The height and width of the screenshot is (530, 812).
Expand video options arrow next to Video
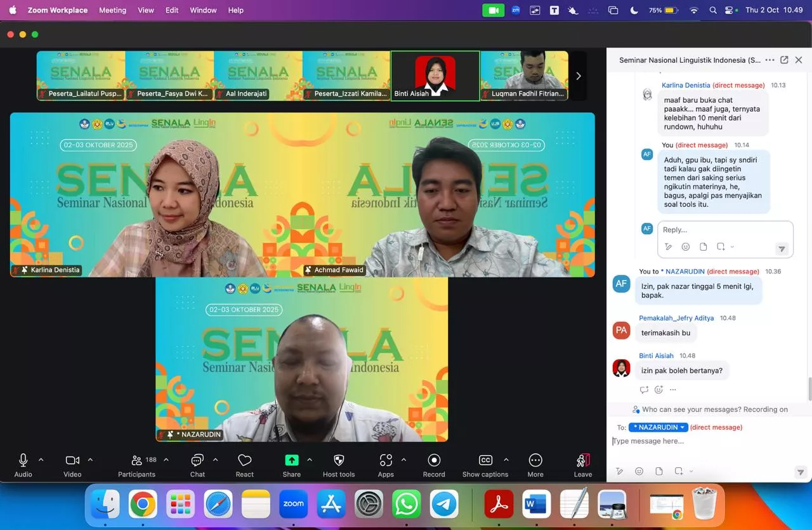pyautogui.click(x=90, y=460)
